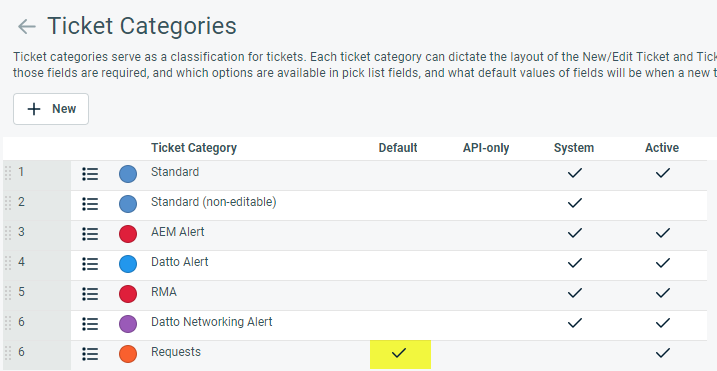Click System checkmark for Standard (non-editable)
The height and width of the screenshot is (371, 717).
574,203
